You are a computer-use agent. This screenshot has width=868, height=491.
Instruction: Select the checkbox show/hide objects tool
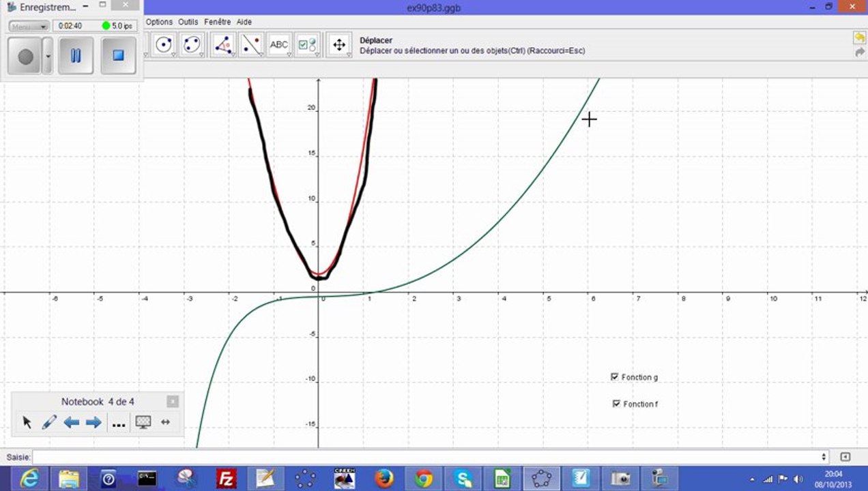click(308, 45)
